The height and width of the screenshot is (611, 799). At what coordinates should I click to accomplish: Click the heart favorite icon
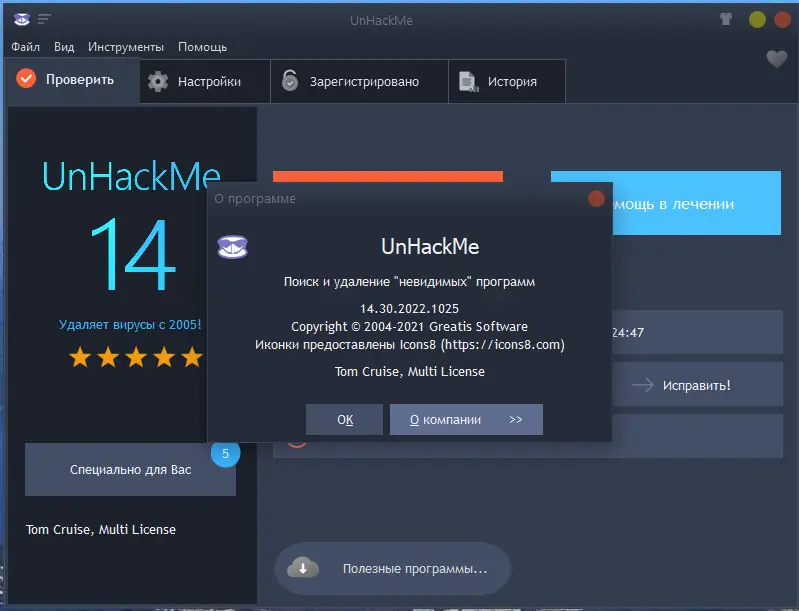coord(777,59)
